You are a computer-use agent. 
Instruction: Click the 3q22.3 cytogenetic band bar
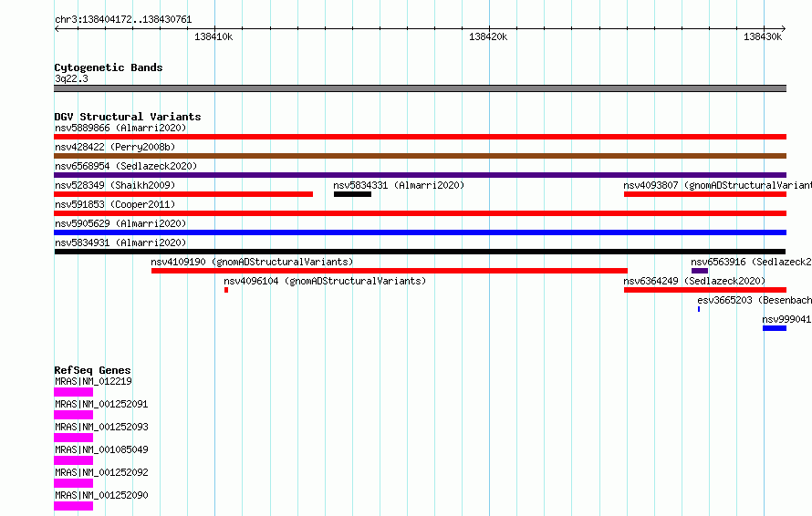420,88
